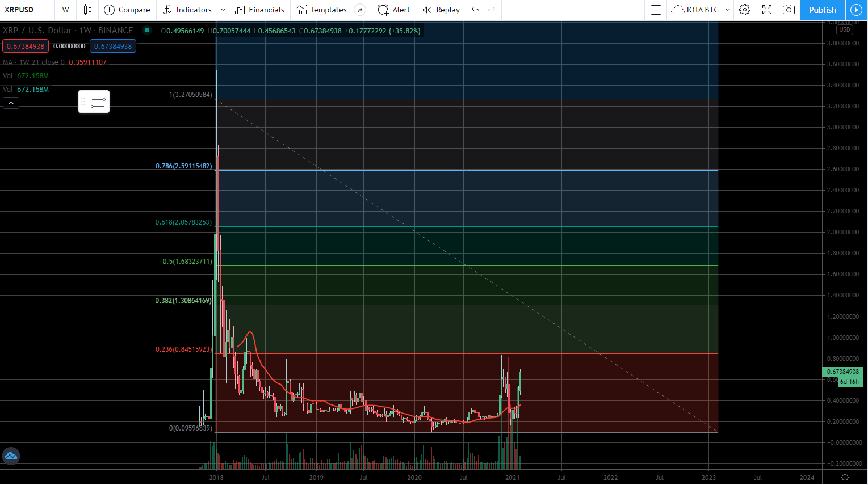Open indicator Templates
Image resolution: width=868 pixels, height=485 pixels.
(321, 10)
